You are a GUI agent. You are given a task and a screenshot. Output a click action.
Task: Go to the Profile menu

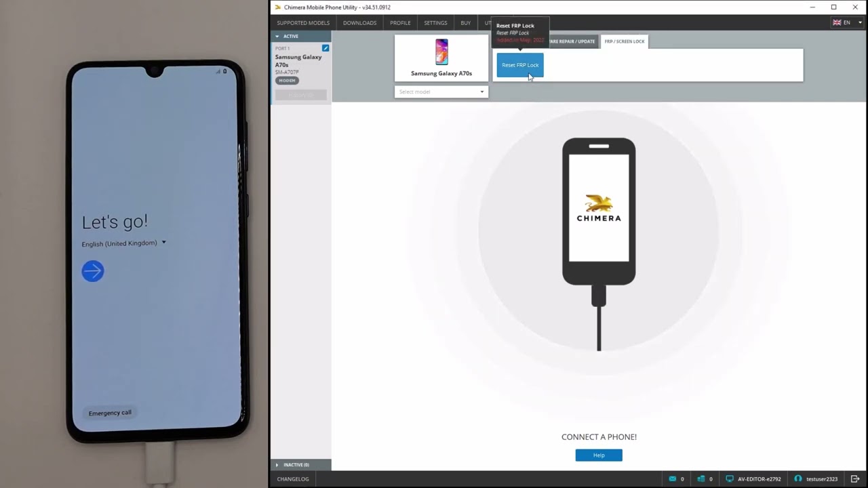pyautogui.click(x=400, y=23)
